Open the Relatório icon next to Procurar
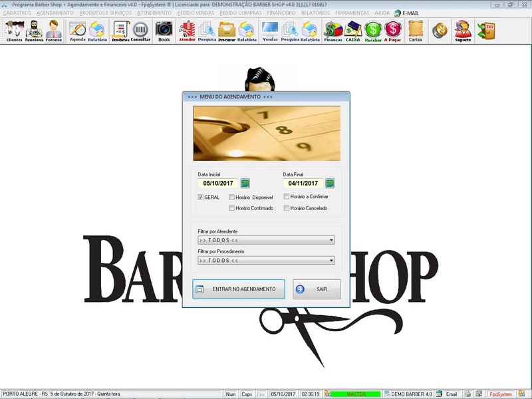This screenshot has width=532, height=399. (247, 31)
